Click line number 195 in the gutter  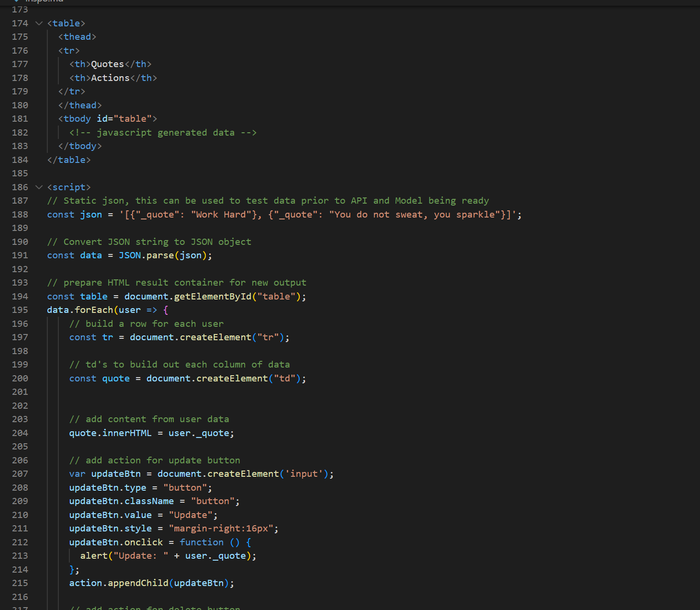pyautogui.click(x=20, y=310)
